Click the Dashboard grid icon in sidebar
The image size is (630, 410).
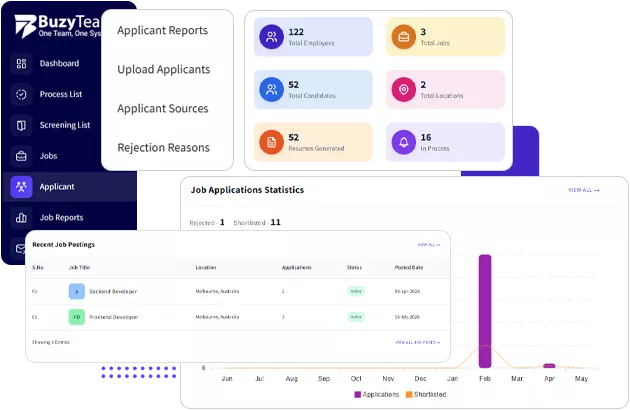21,64
